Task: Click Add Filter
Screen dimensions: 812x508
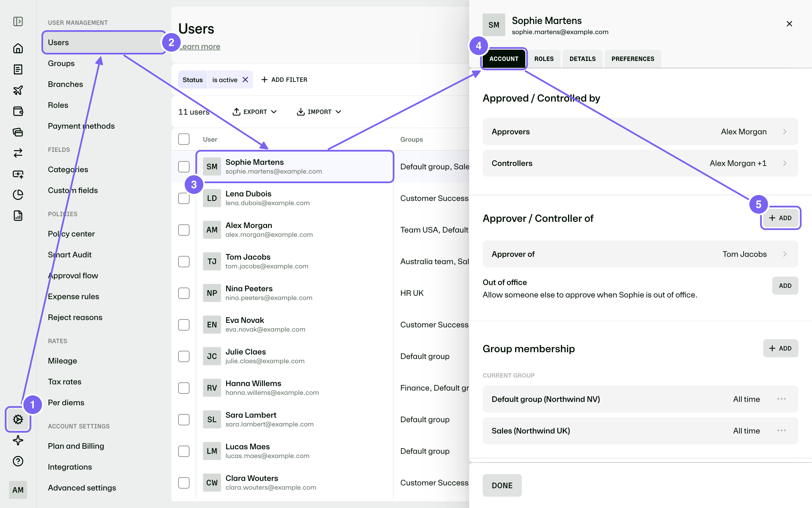Action: [x=284, y=80]
